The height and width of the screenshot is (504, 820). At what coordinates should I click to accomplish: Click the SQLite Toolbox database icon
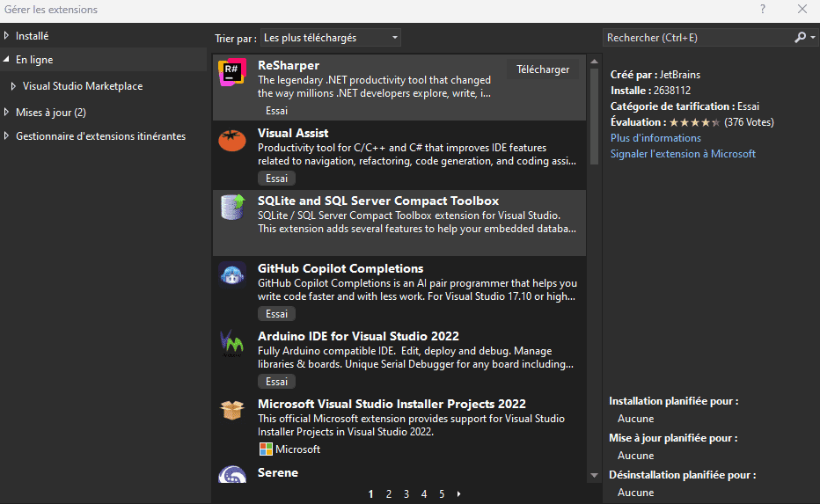(x=232, y=207)
